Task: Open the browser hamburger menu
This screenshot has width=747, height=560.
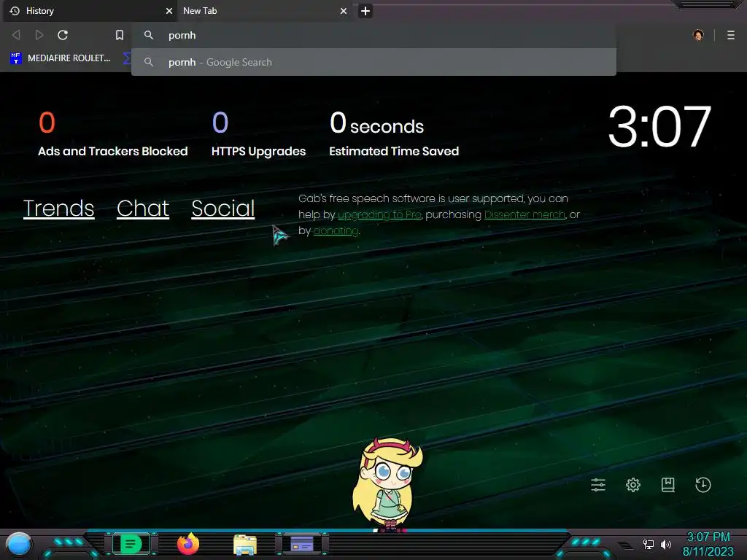Action: (731, 35)
